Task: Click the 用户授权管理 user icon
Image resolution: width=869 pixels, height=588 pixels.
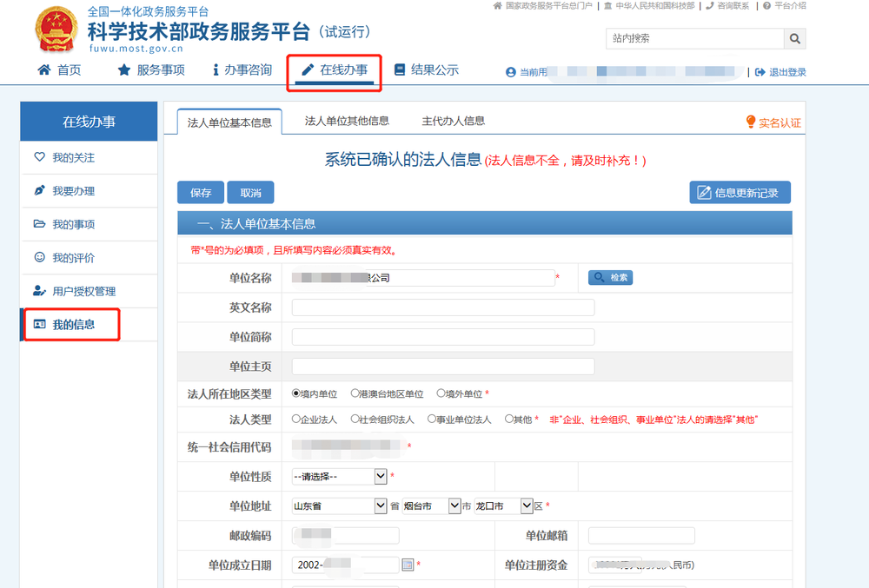Action: 39,291
